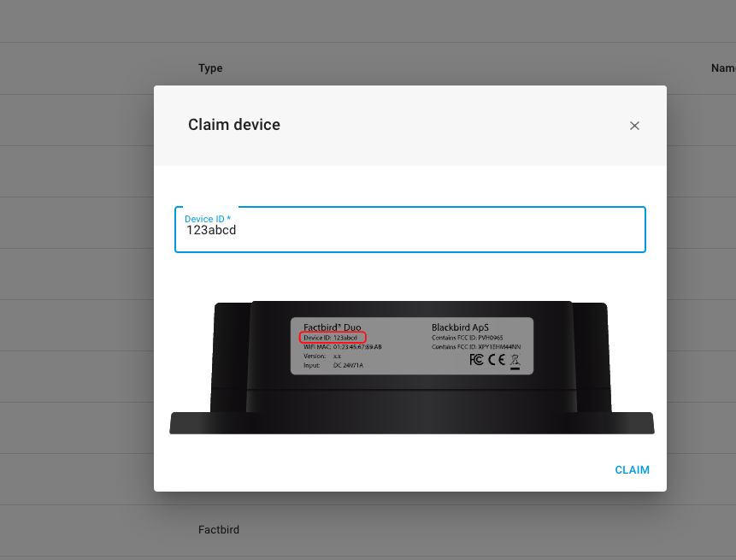
Task: Click the Device ID input field
Action: [409, 229]
